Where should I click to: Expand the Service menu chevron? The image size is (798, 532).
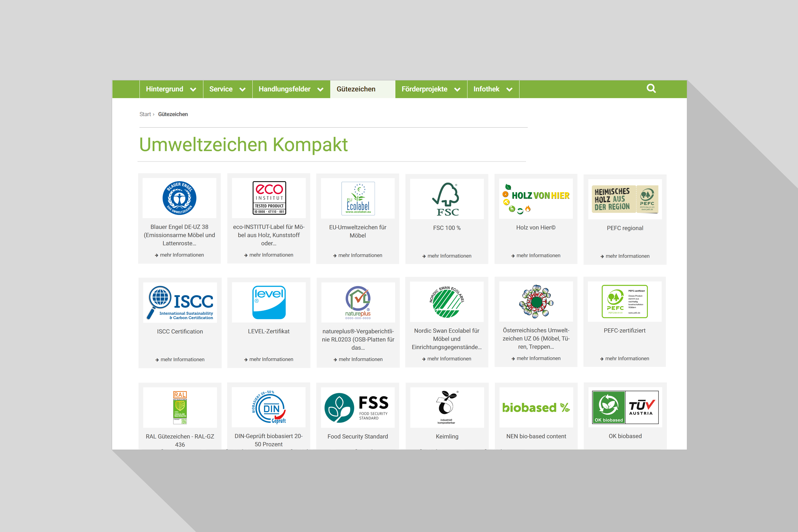[242, 90]
